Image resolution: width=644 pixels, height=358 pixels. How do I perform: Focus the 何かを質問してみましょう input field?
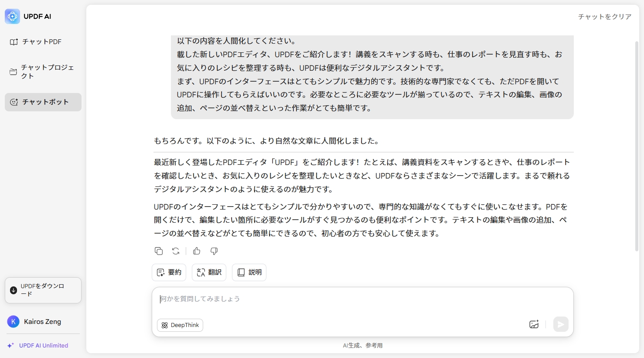pos(362,299)
